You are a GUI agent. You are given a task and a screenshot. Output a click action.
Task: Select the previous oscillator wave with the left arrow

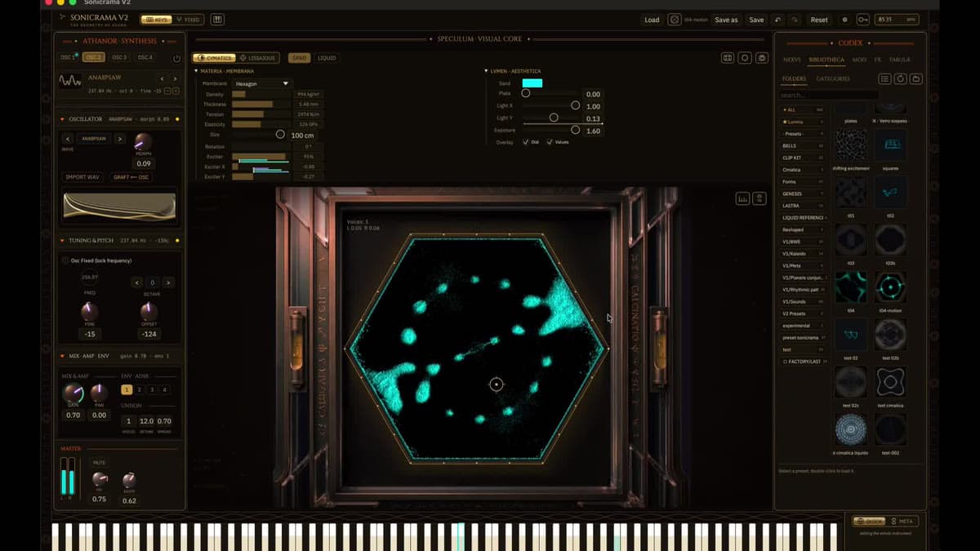click(68, 139)
